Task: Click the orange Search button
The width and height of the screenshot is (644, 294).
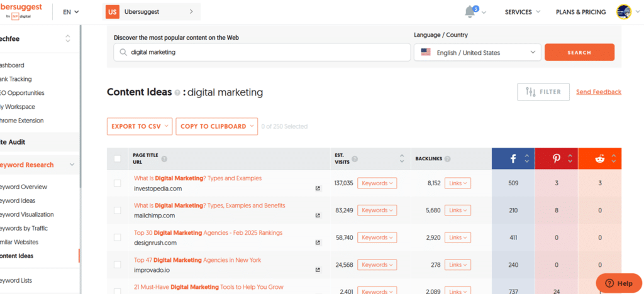Action: [x=579, y=53]
